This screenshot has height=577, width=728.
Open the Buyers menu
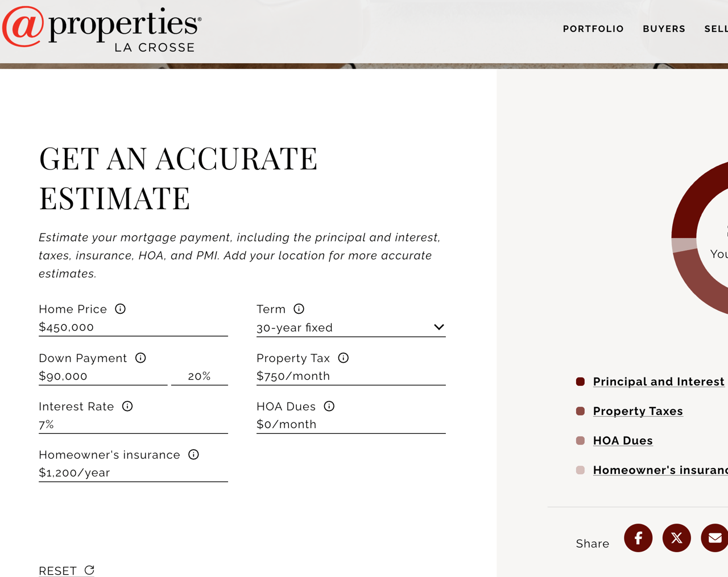tap(664, 29)
